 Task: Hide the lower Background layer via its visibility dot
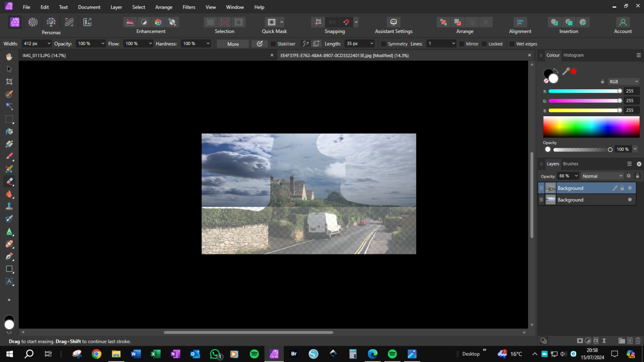pos(630,199)
